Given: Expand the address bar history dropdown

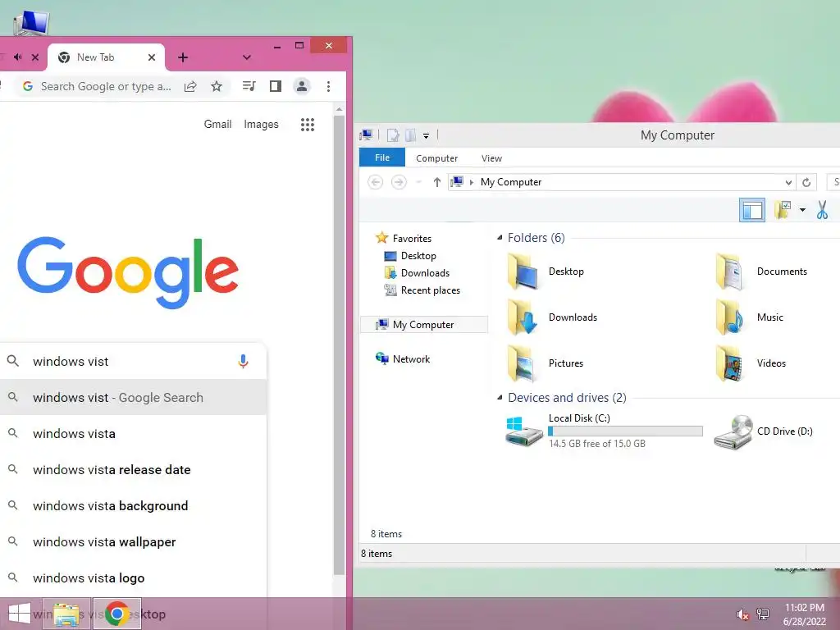Looking at the screenshot, I should 788,183.
